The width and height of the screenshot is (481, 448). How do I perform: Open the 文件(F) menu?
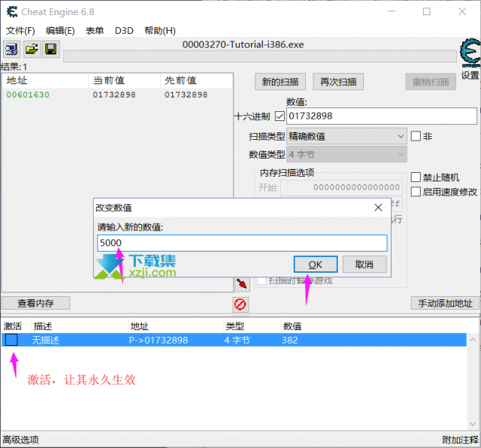[x=20, y=31]
